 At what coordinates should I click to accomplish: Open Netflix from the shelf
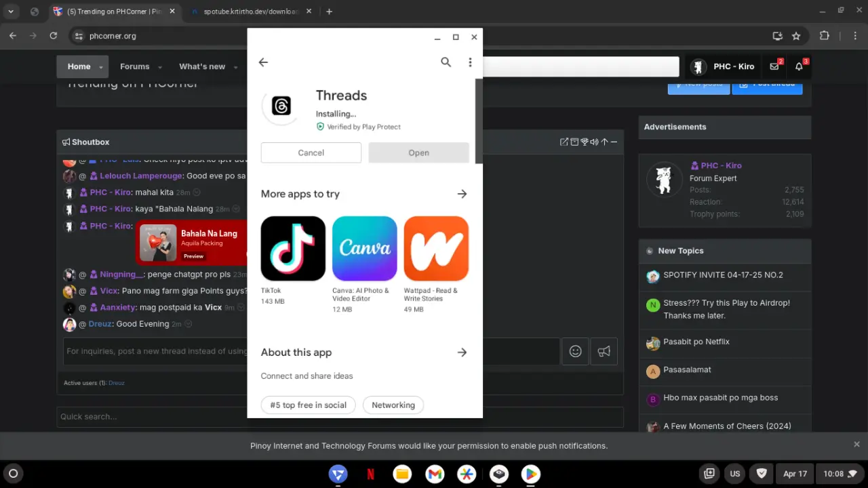tap(371, 474)
